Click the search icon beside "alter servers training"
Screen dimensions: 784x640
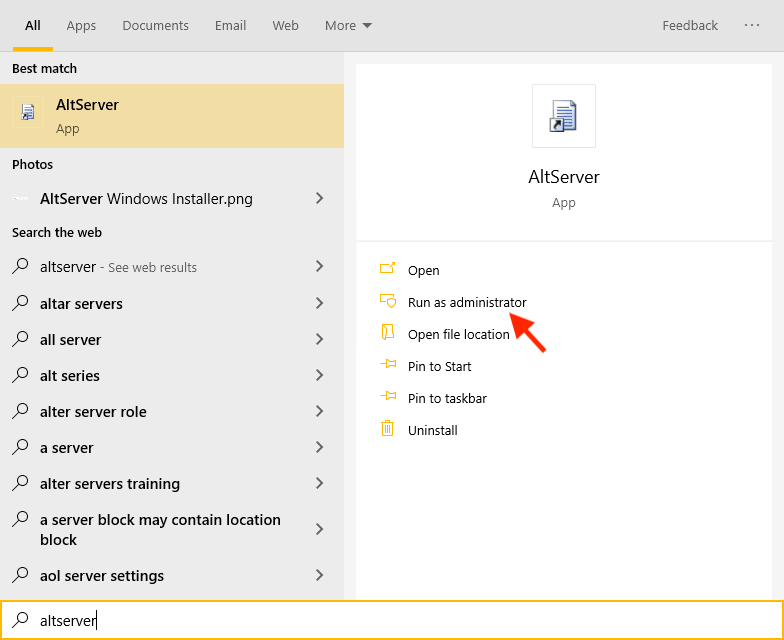[x=20, y=482]
